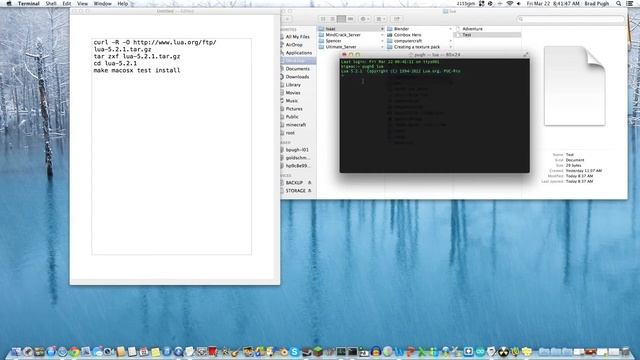Select Public in the Finder sidebar

tap(291, 117)
